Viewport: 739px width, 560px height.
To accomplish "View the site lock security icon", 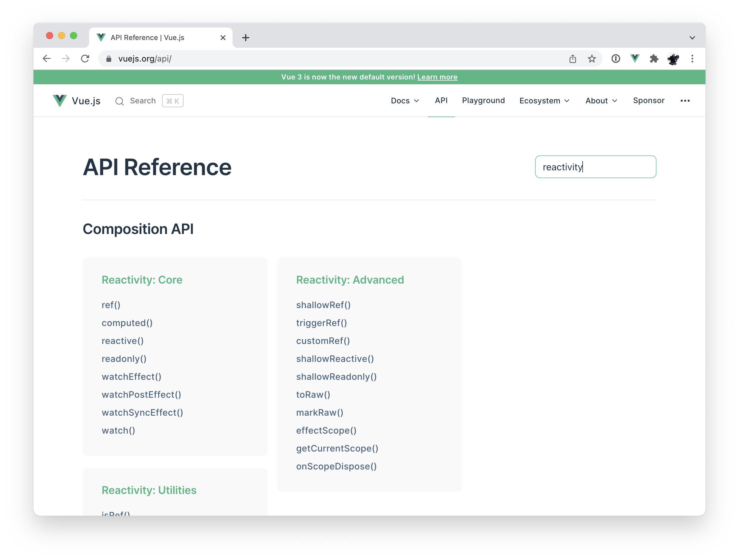I will point(108,59).
